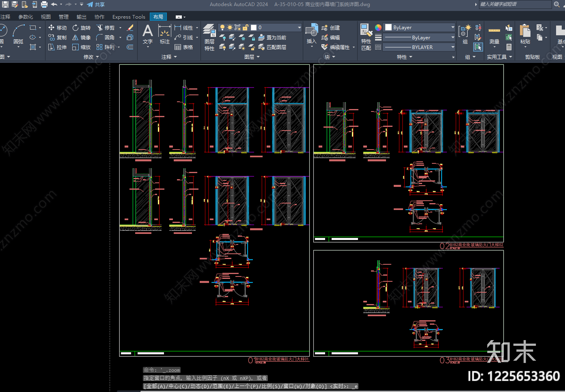Expand the 特性 (Properties) panel title
This screenshot has height=392, width=565.
[x=405, y=57]
